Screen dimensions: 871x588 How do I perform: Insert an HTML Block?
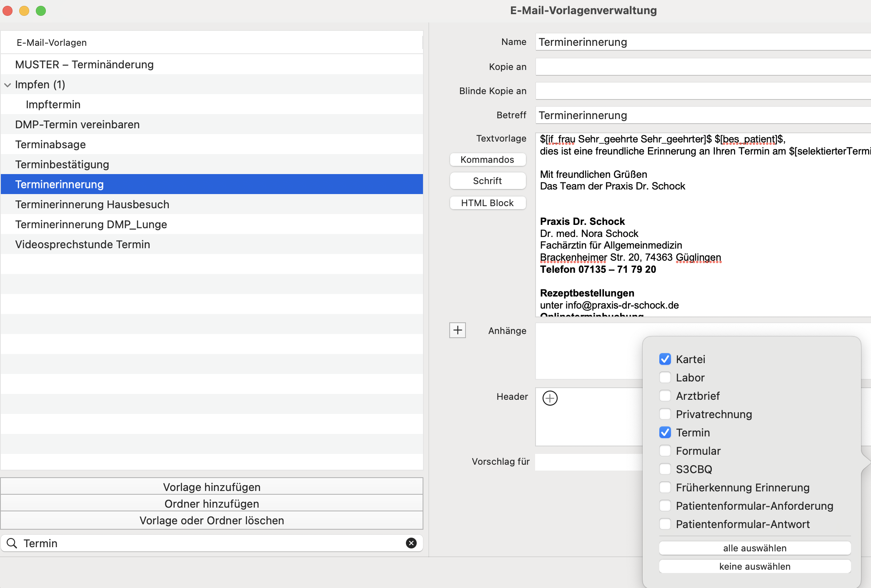click(x=488, y=203)
